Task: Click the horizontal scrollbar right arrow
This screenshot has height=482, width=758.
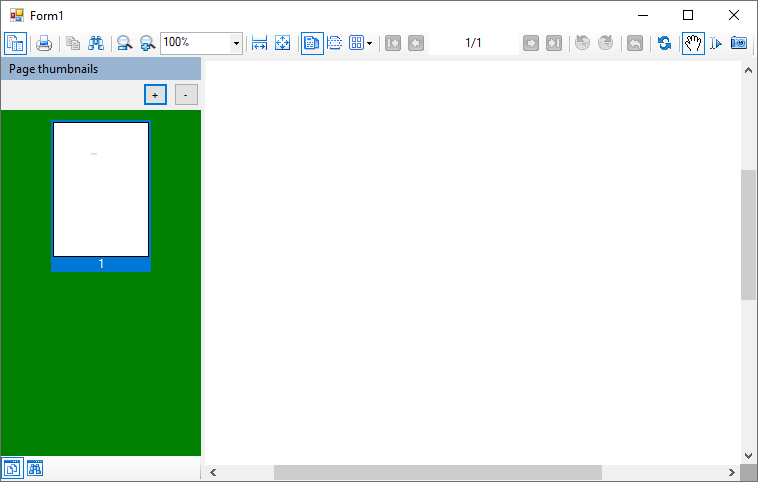Action: click(x=732, y=472)
